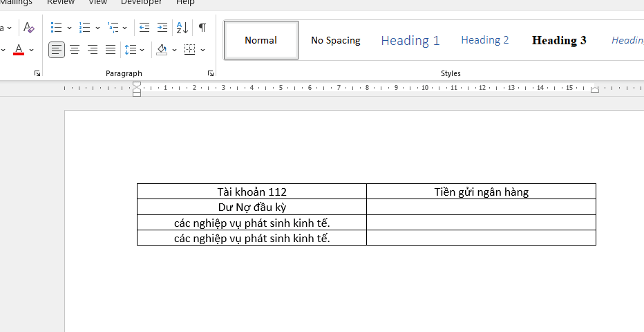Apply bullet list formatting

coord(57,28)
